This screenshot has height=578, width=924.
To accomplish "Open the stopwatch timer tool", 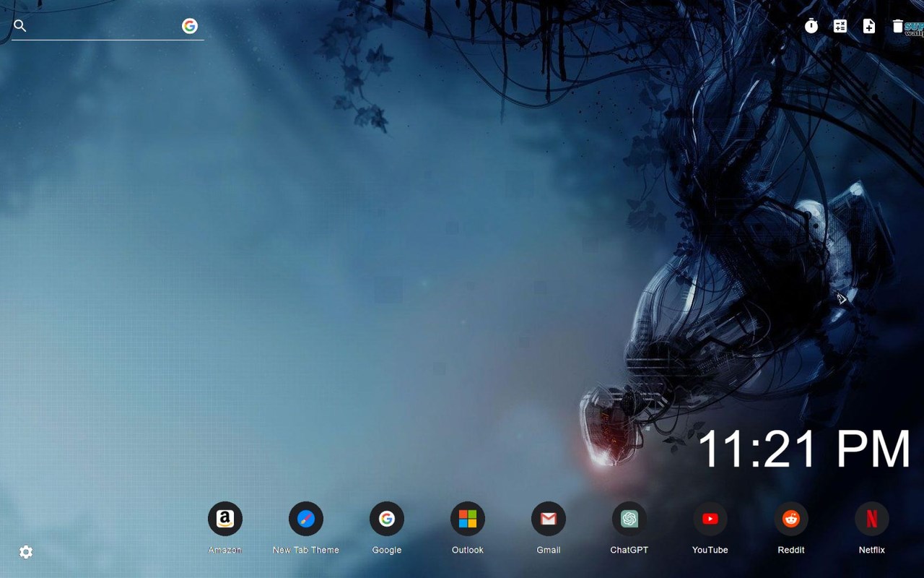I will (x=811, y=26).
